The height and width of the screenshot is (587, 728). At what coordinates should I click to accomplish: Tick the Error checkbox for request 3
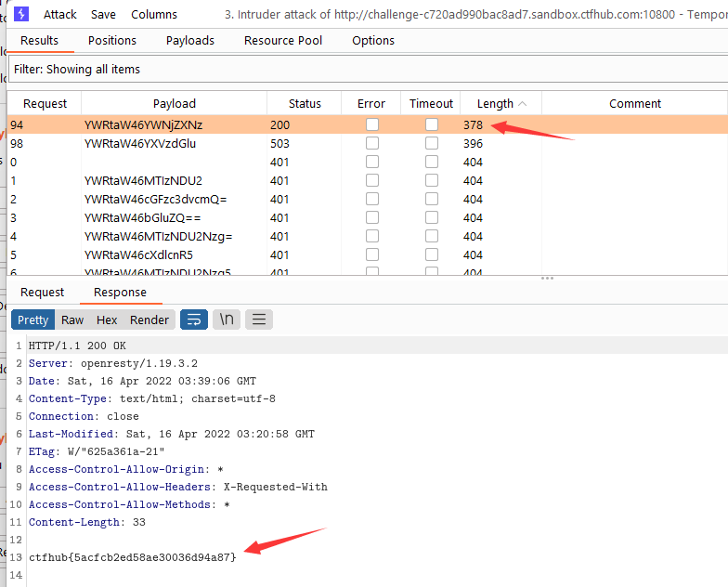371,217
